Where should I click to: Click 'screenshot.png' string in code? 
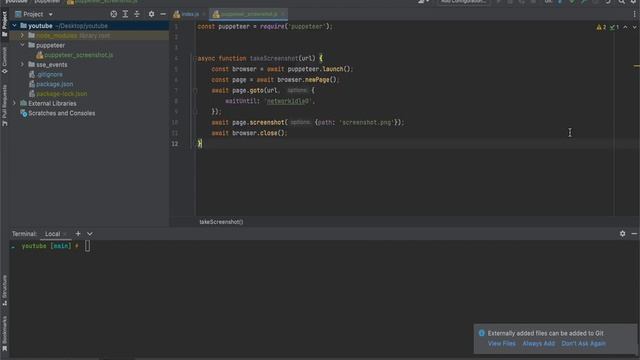(367, 122)
